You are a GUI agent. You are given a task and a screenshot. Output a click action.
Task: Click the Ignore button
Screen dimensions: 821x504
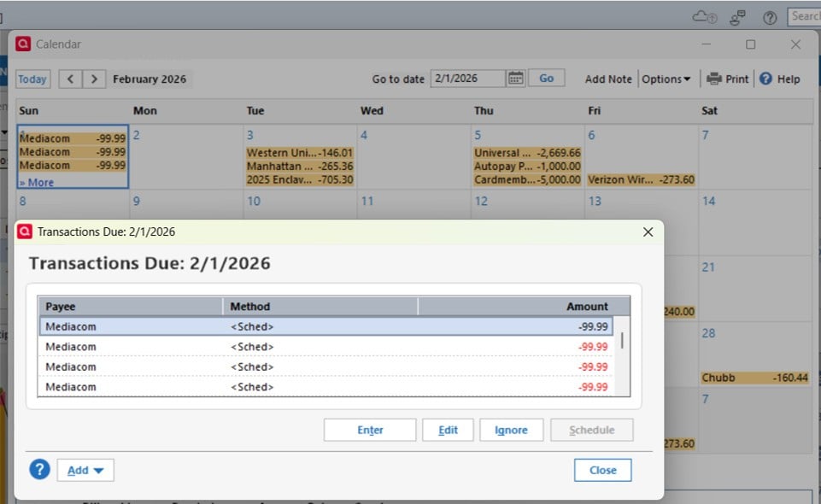[511, 430]
